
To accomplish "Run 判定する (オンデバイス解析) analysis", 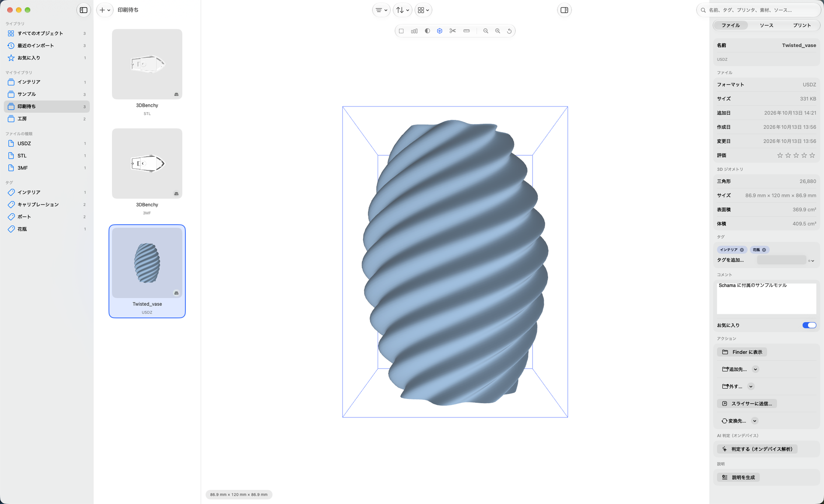I will point(757,449).
